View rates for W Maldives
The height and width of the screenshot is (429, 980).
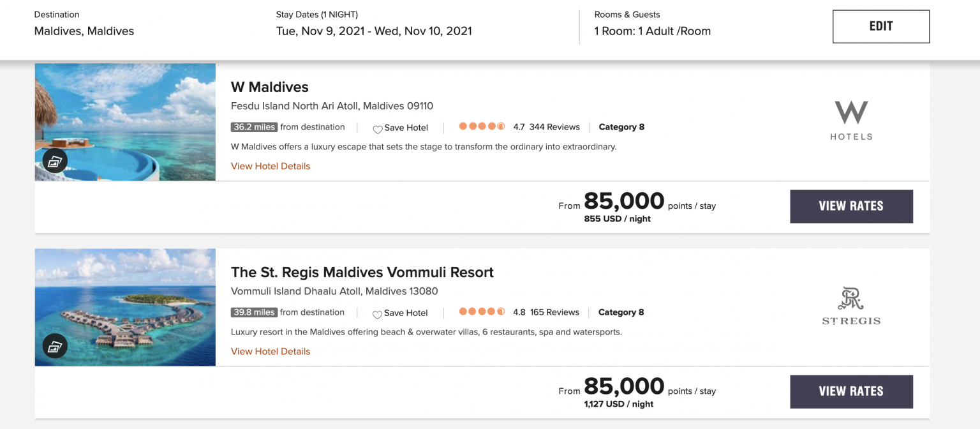coord(851,206)
